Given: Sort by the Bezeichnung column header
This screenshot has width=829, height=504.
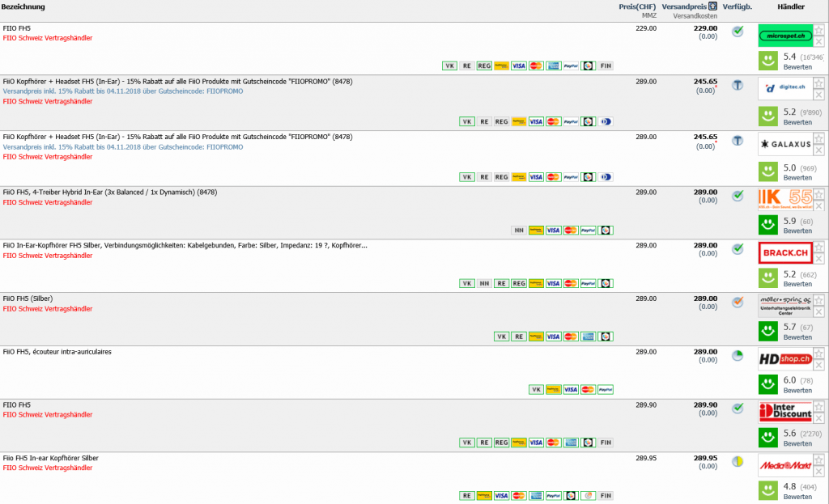Looking at the screenshot, I should [23, 6].
